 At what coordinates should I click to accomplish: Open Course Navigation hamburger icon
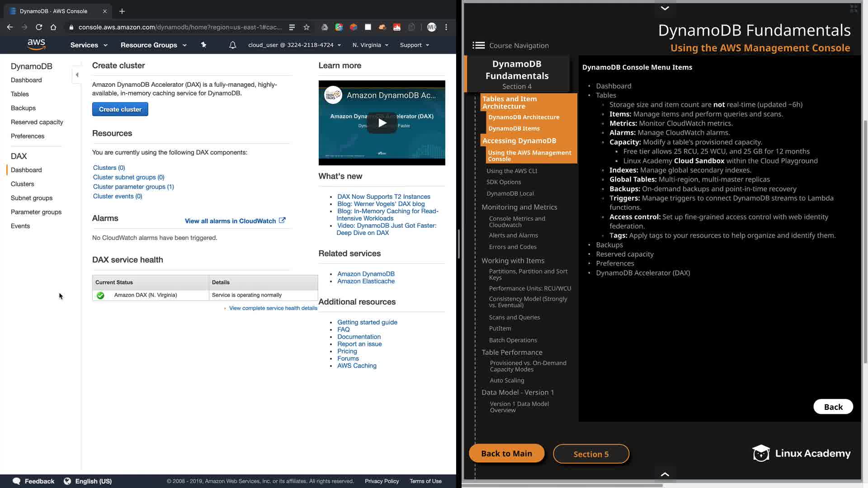[x=478, y=45]
